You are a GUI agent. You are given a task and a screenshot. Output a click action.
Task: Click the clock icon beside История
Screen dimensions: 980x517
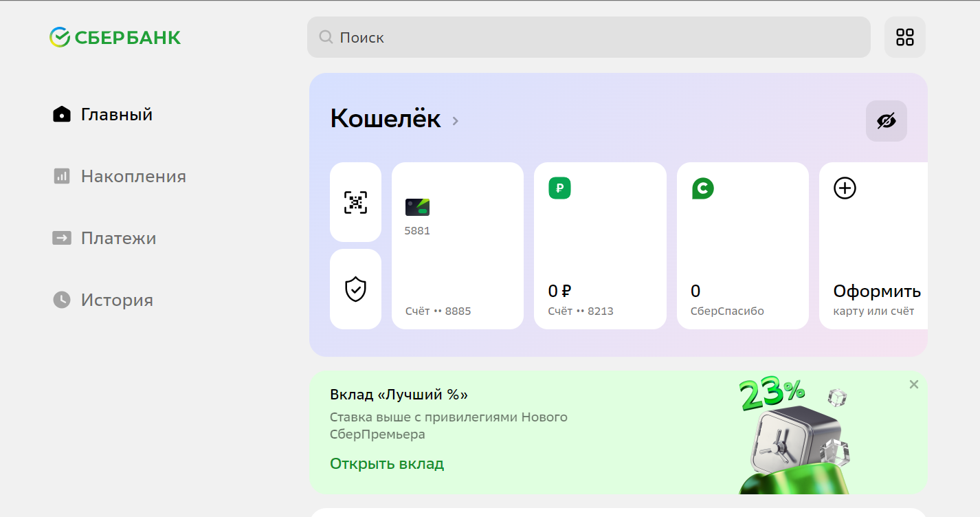click(x=62, y=300)
